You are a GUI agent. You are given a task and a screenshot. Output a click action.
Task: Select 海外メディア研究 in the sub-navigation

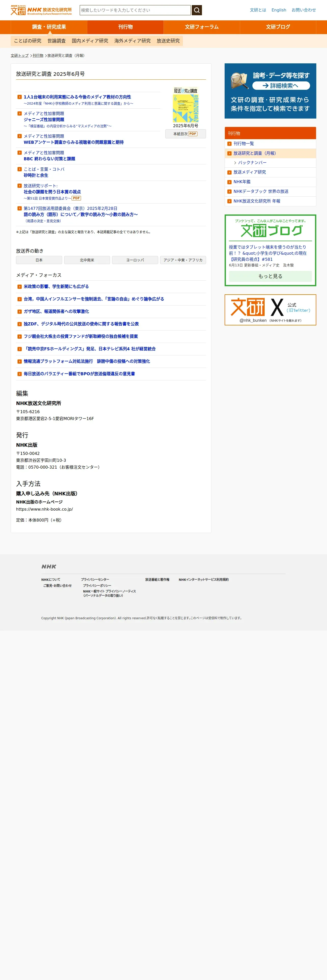pos(132,41)
